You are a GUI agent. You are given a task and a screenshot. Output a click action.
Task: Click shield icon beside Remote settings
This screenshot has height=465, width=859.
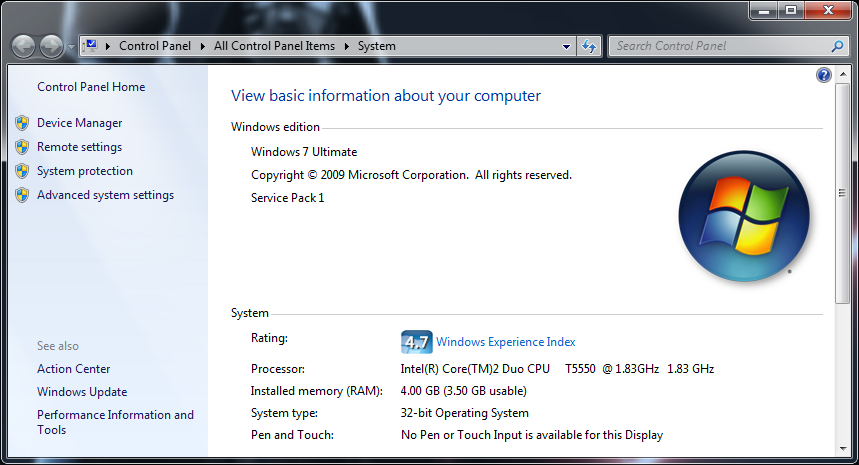pyautogui.click(x=22, y=147)
